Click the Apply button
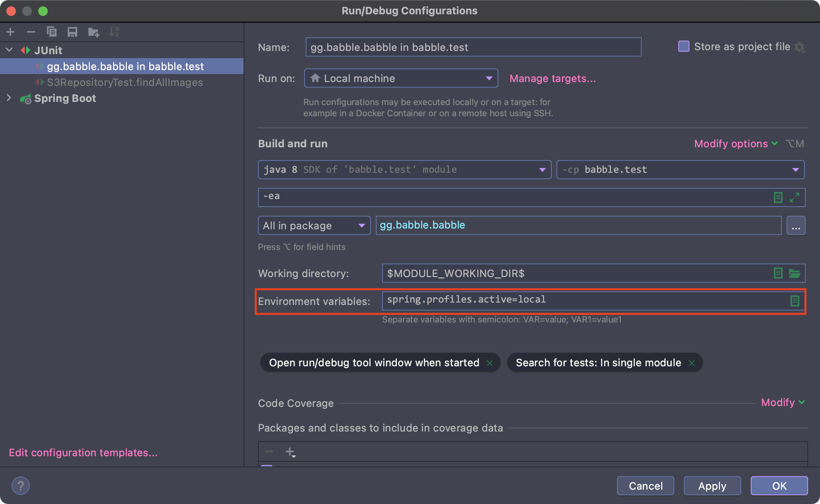 point(712,486)
